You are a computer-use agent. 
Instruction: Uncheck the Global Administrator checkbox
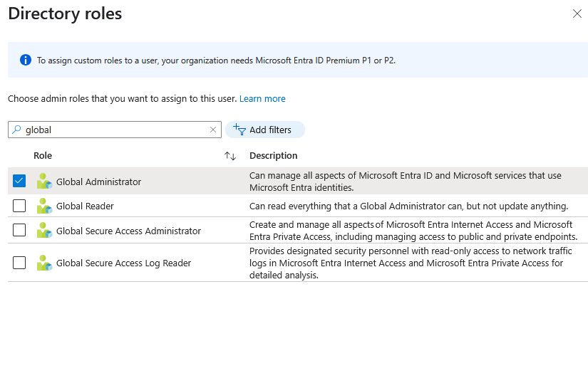pos(19,181)
